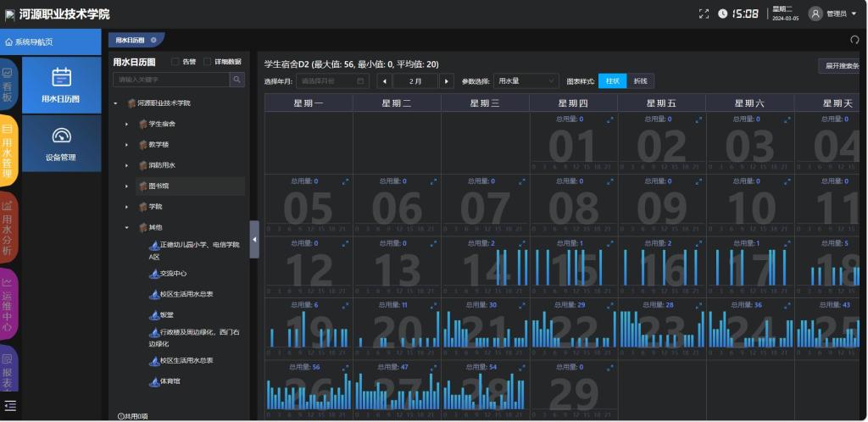The image size is (868, 422).
Task: Collapse the 其他 tree node
Action: [x=127, y=227]
